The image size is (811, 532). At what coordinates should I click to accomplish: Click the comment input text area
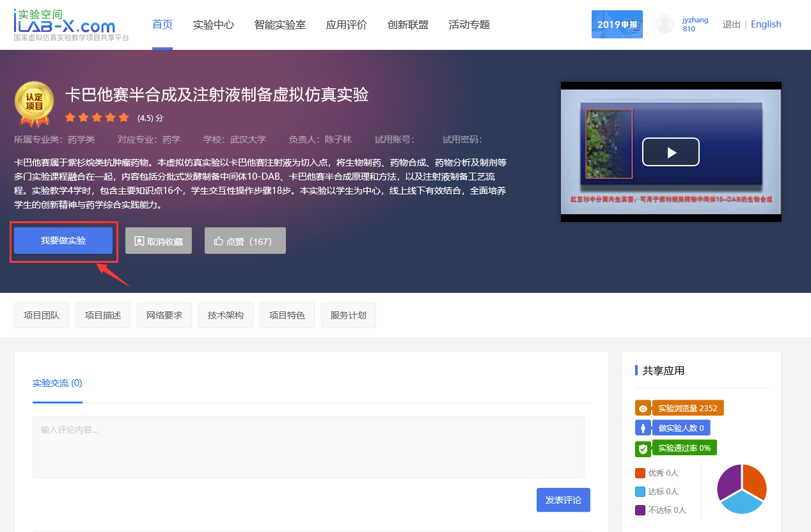[x=308, y=447]
